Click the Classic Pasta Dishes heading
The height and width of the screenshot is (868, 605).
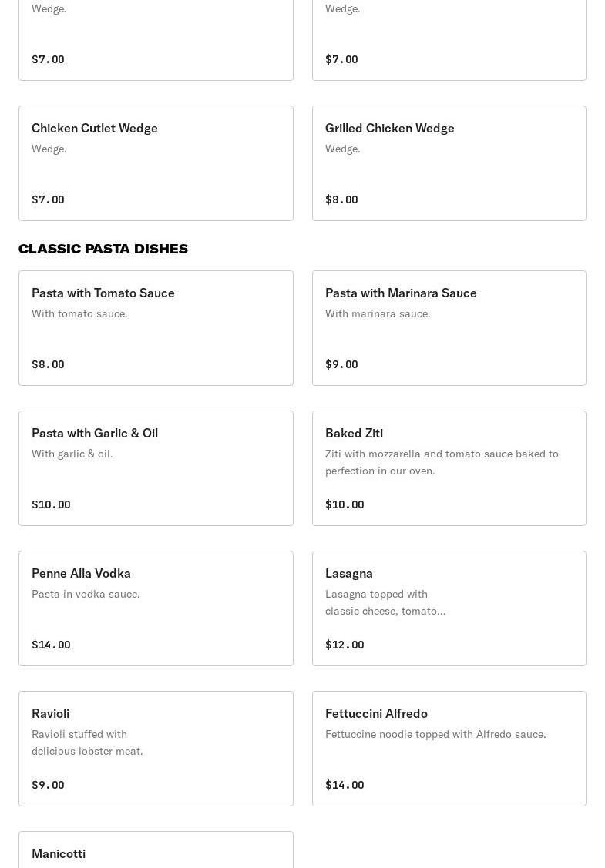[x=103, y=249]
